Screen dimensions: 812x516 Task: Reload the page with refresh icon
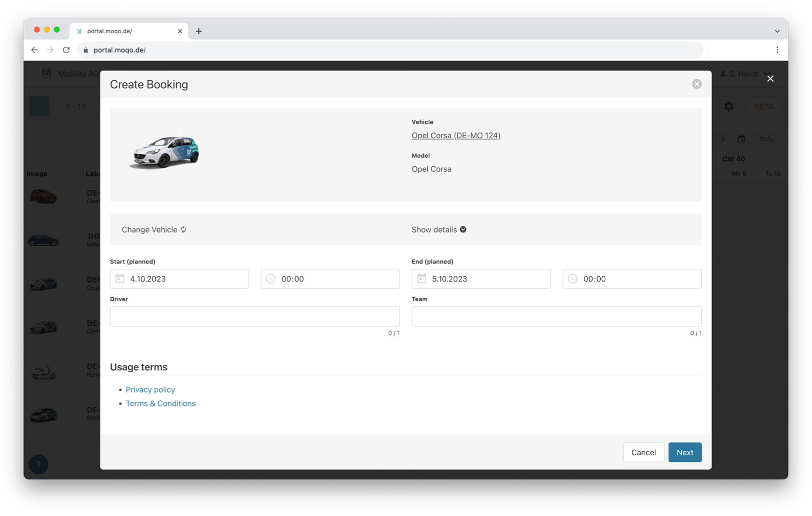[x=66, y=50]
